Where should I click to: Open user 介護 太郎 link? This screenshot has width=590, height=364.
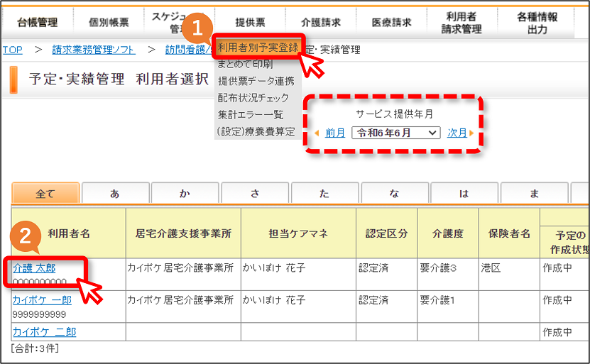[x=34, y=268]
